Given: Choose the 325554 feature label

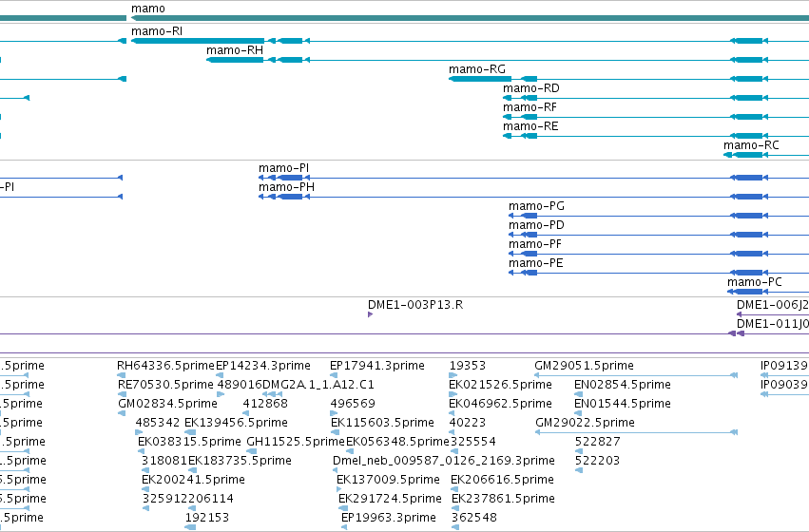Looking at the screenshot, I should coord(473,443).
